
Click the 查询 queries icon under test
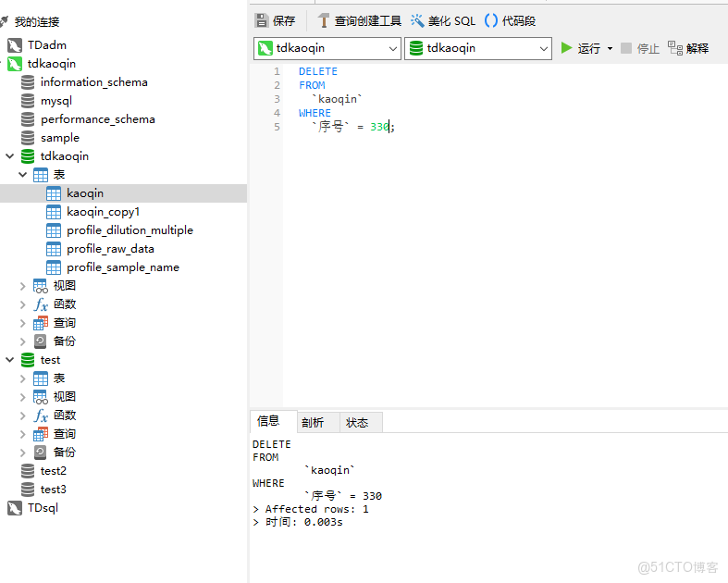41,434
